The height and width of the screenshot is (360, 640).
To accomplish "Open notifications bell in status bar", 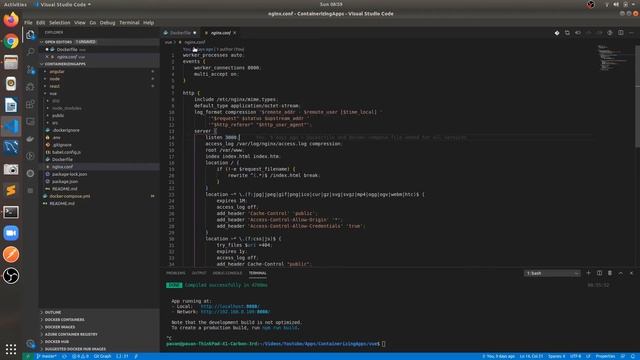I will click(633, 356).
